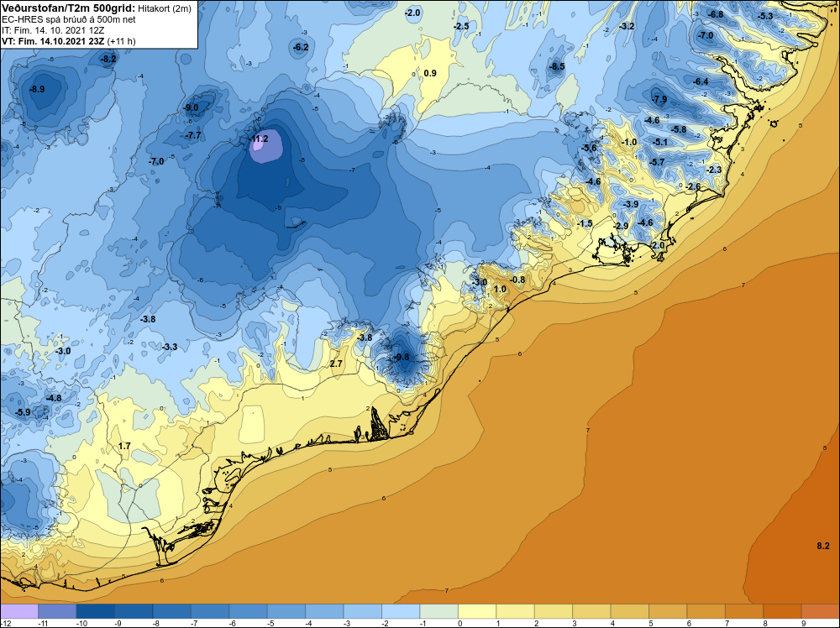Click the -7.9 temperature label
Image resolution: width=840 pixels, height=628 pixels.
pos(659,100)
